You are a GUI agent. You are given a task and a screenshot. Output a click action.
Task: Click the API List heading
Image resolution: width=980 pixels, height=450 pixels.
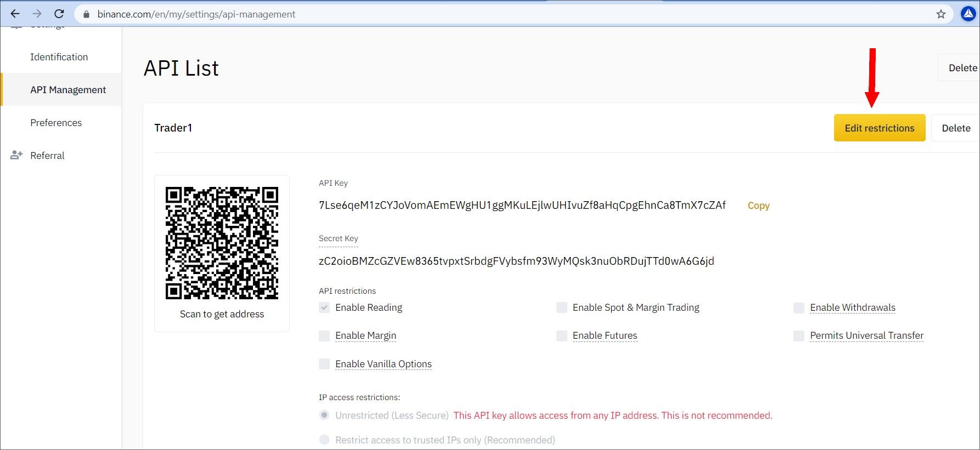[181, 68]
